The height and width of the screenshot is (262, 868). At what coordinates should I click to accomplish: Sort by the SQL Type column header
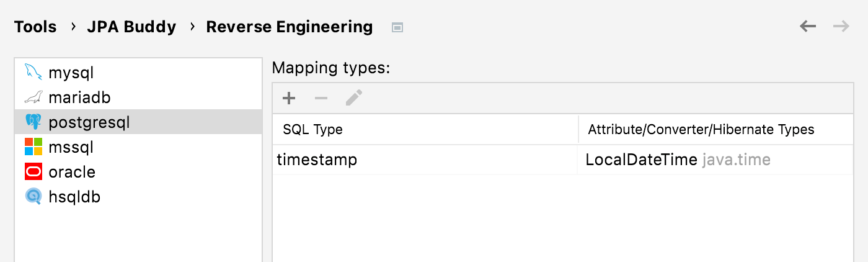(425, 130)
